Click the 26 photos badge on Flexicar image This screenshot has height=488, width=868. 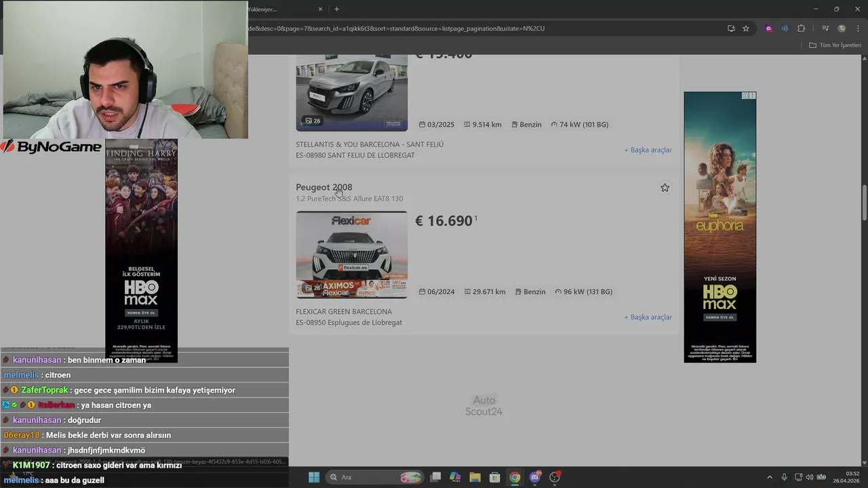(x=313, y=288)
